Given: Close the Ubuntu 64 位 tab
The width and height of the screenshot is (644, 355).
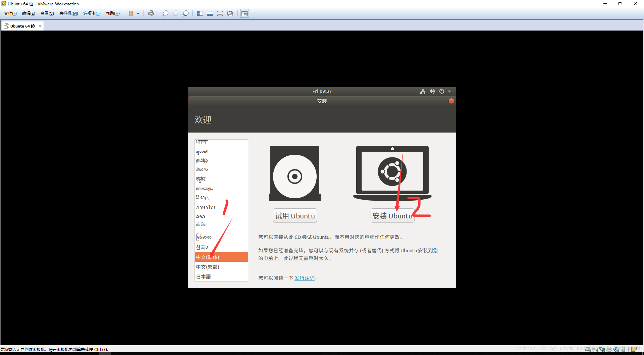Looking at the screenshot, I should pyautogui.click(x=40, y=26).
